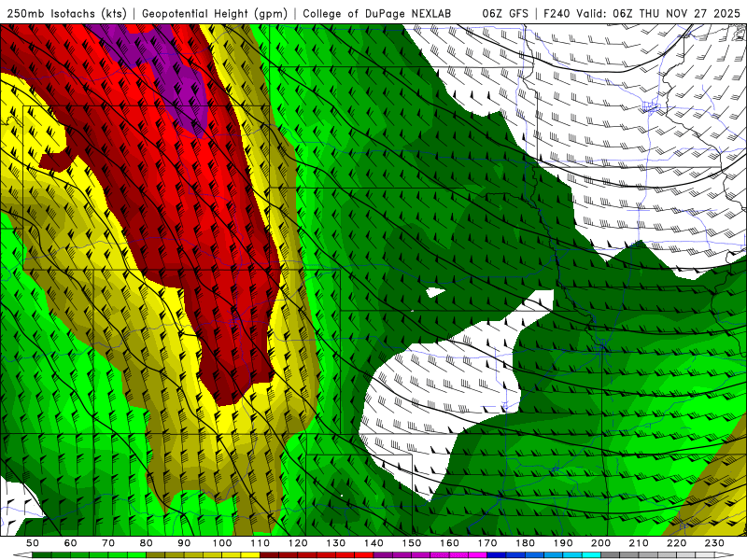Click the '80' value on the color scale
This screenshot has height=560, width=747.
146,543
